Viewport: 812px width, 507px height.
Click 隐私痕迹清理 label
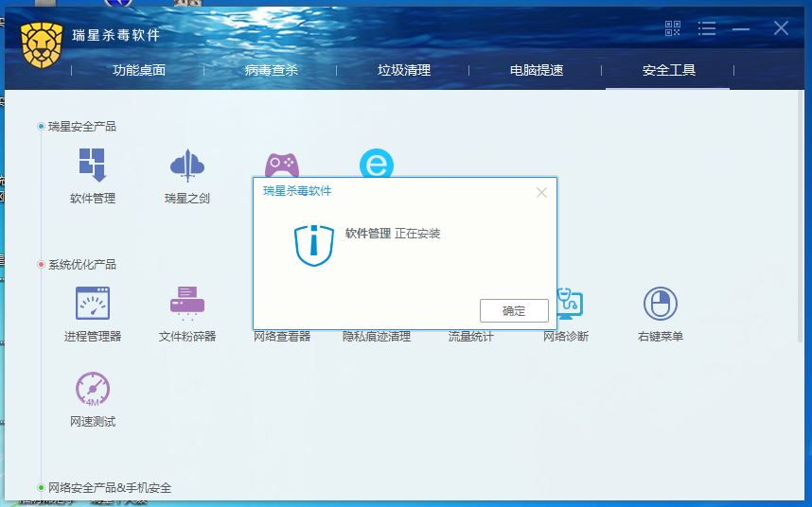click(x=377, y=337)
